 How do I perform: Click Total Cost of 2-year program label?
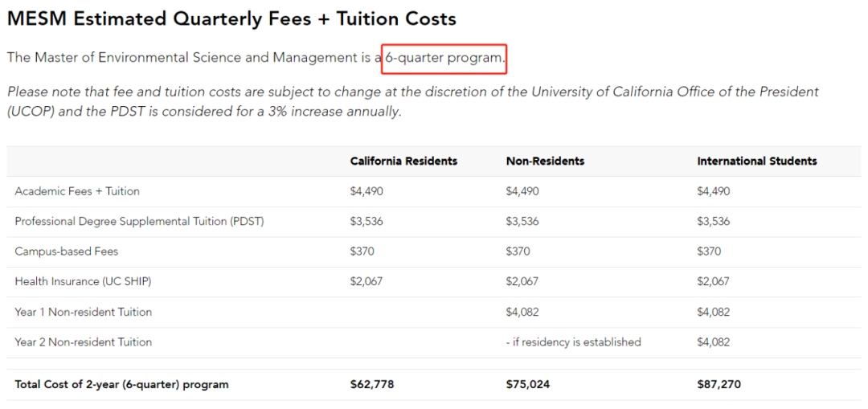[x=122, y=384]
